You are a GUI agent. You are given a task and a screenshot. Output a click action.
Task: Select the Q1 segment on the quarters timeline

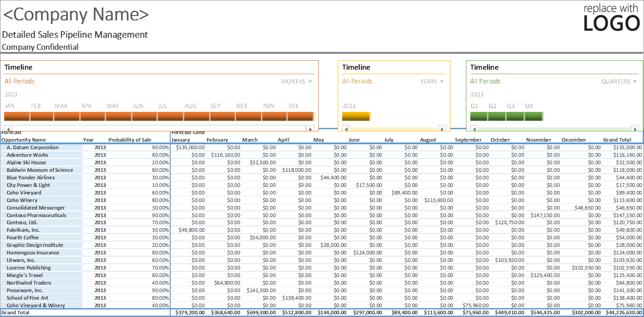click(479, 116)
